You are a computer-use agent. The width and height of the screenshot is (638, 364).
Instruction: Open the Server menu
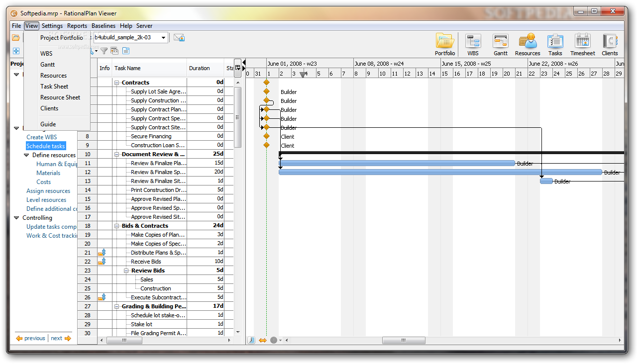click(x=144, y=26)
